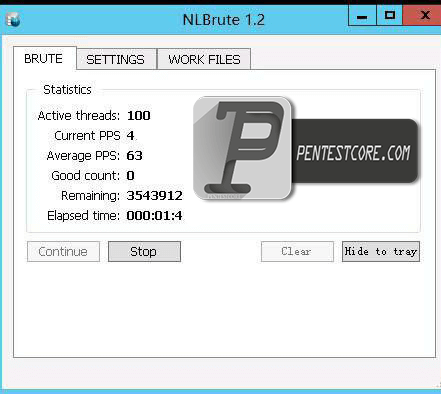The height and width of the screenshot is (394, 441).
Task: Click the PENTESTCORE.COM dark banner
Action: [x=355, y=151]
